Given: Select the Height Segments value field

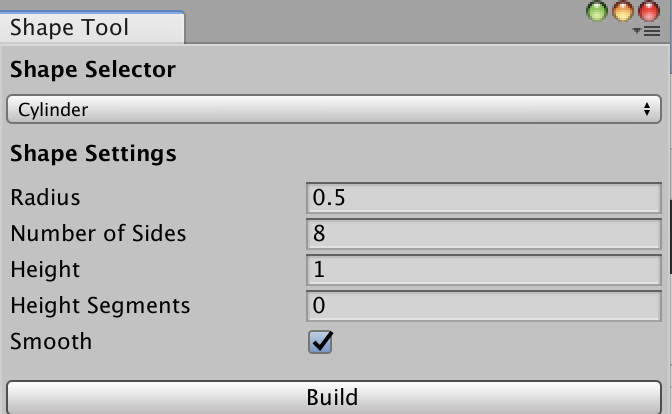Looking at the screenshot, I should click(483, 306).
